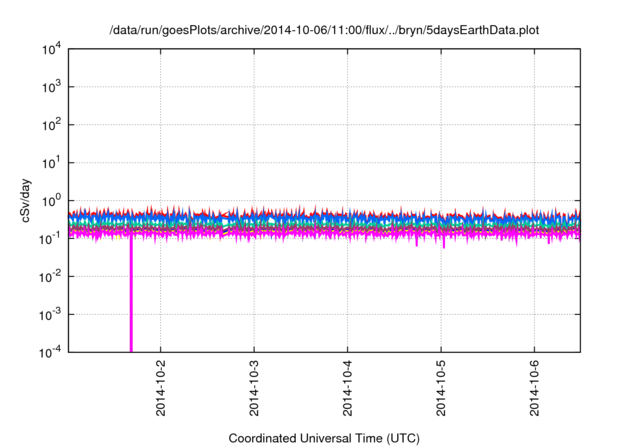The image size is (640, 448).
Task: Click the 10^-1 y-axis tick label
Action: point(51,239)
